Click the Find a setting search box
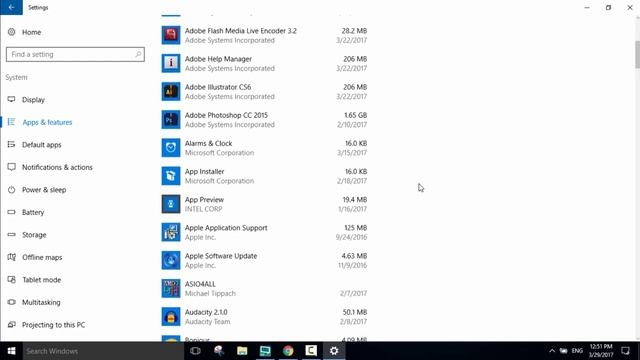640x360 pixels. pos(75,54)
